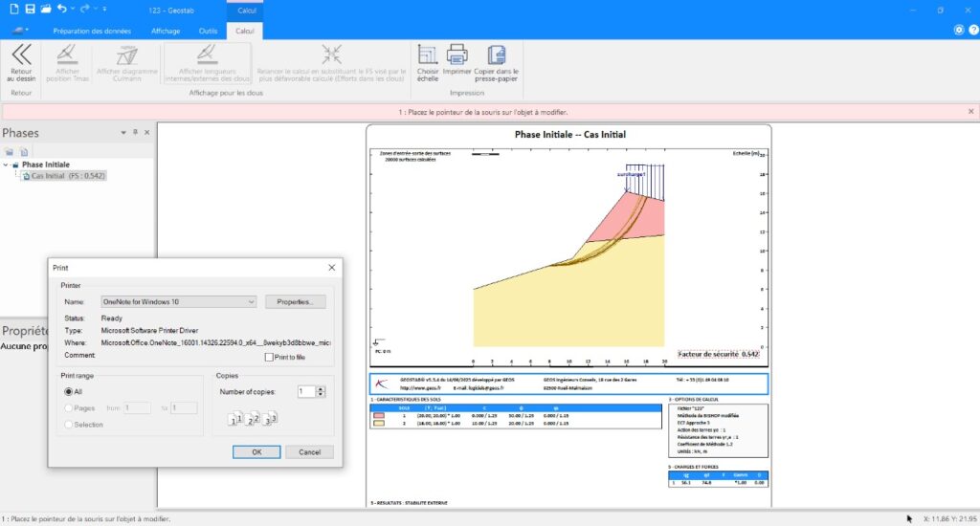Open the settings gear icon in the ribbon corner

click(959, 30)
